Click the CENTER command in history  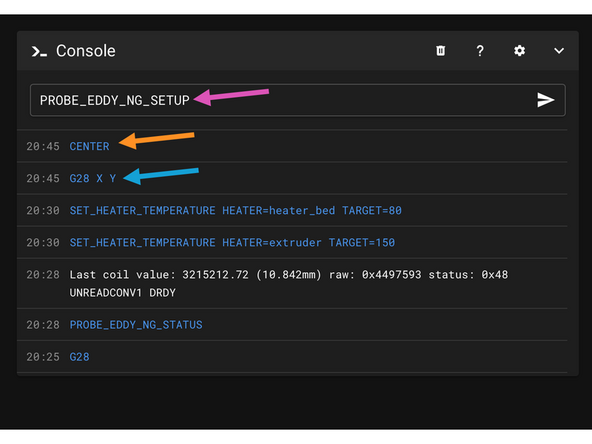(x=89, y=146)
